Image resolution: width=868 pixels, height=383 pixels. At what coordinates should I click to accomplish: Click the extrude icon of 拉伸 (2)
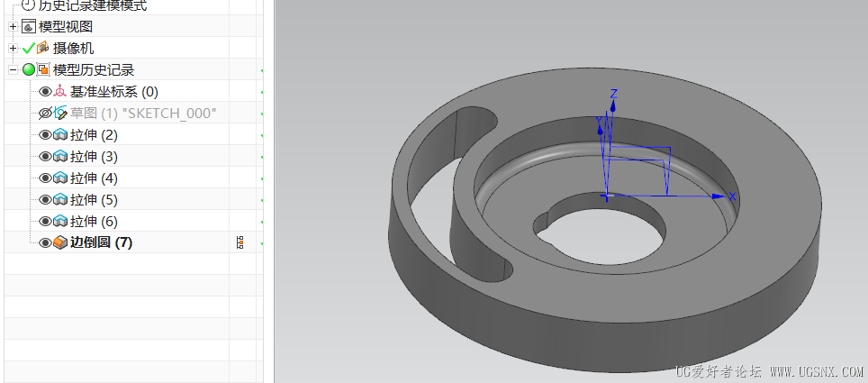coord(60,134)
